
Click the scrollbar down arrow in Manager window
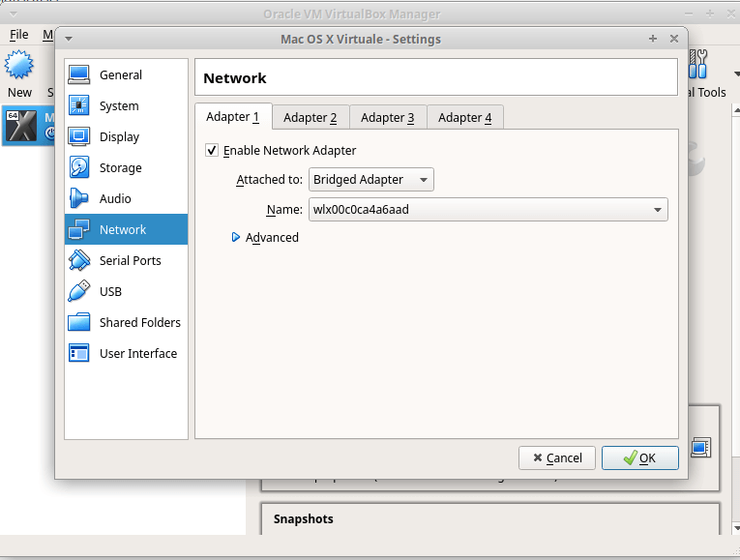[x=736, y=528]
